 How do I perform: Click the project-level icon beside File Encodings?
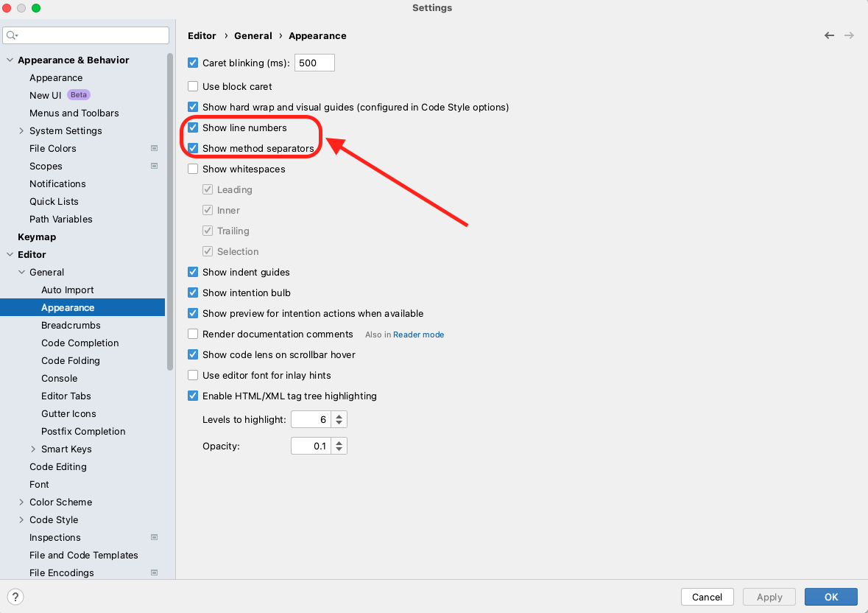click(154, 572)
